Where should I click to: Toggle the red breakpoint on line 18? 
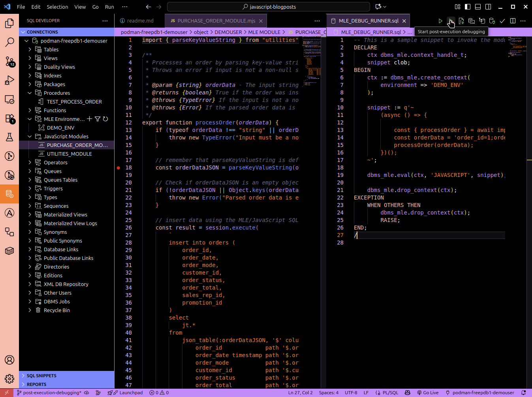(x=118, y=167)
